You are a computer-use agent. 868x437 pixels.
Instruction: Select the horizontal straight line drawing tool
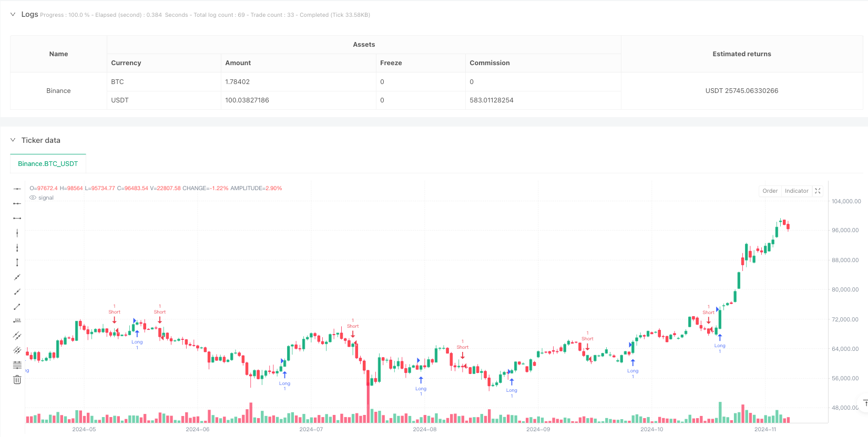pyautogui.click(x=17, y=189)
